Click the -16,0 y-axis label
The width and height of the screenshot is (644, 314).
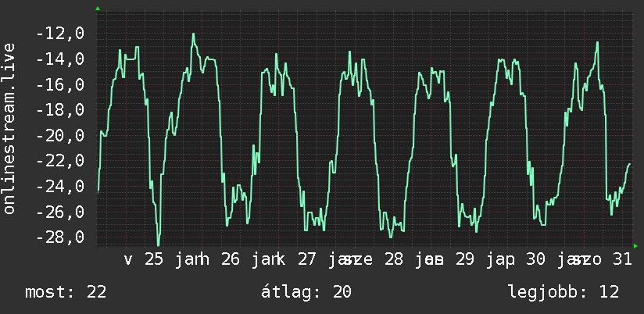pyautogui.click(x=60, y=84)
